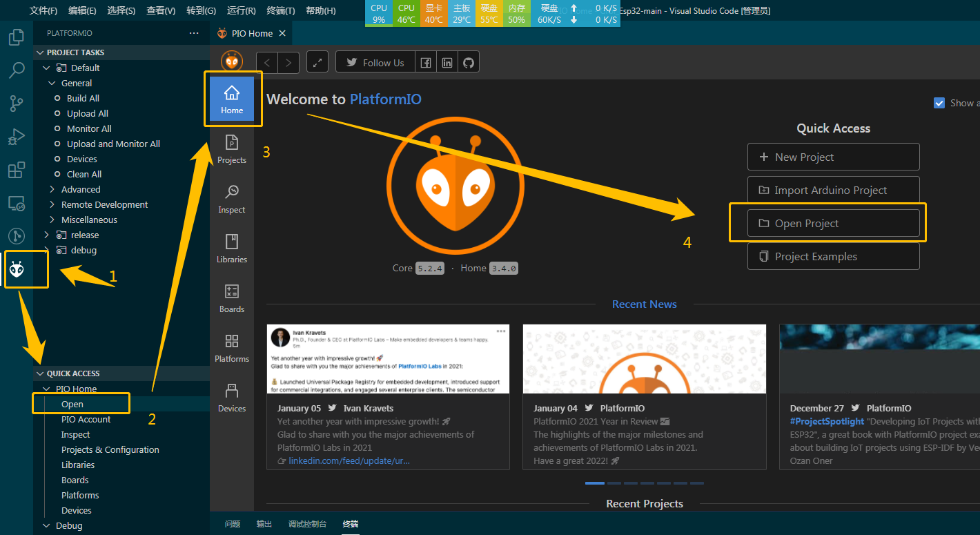Viewport: 980px width, 535px height.
Task: Open the Libraries section in PIO Home
Action: tap(232, 249)
